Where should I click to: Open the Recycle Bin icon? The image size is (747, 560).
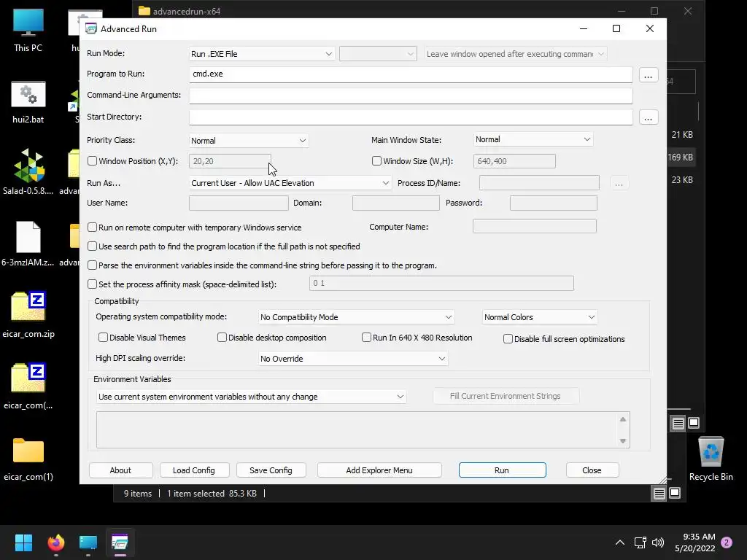(711, 458)
